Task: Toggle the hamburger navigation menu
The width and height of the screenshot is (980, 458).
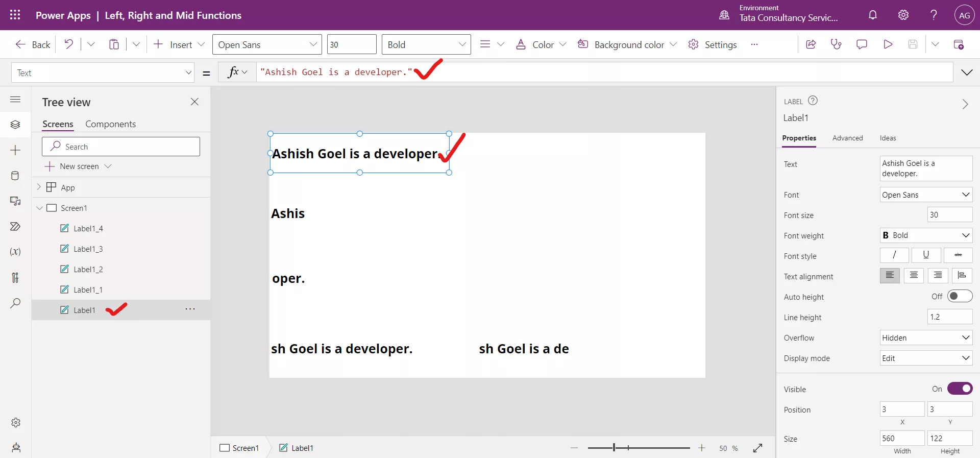Action: point(15,100)
